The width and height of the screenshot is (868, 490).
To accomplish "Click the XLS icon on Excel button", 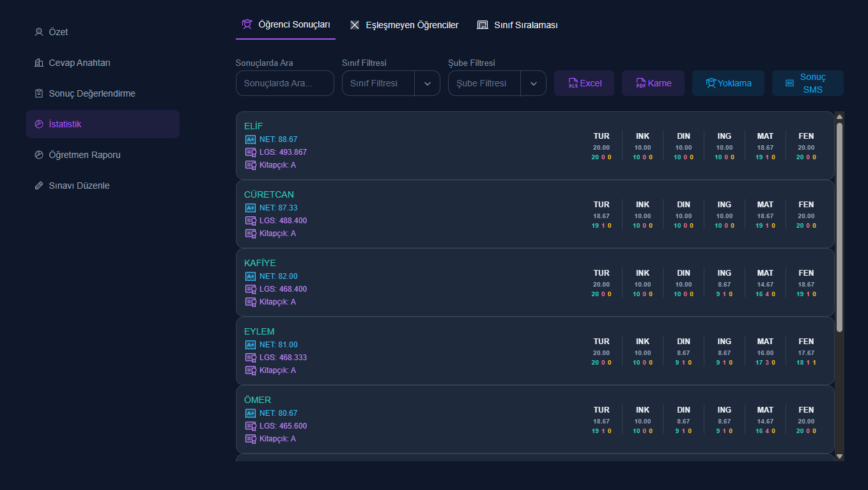I will [573, 84].
